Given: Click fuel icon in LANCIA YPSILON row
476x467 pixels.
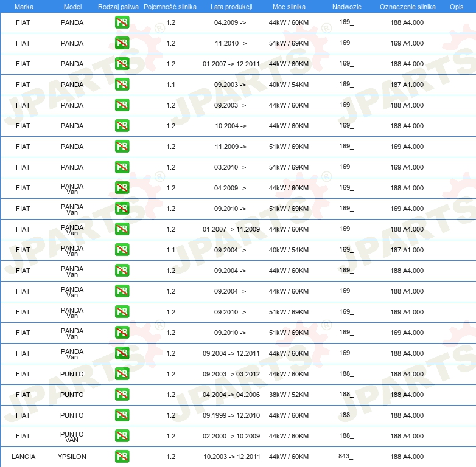Looking at the screenshot, I should (122, 457).
